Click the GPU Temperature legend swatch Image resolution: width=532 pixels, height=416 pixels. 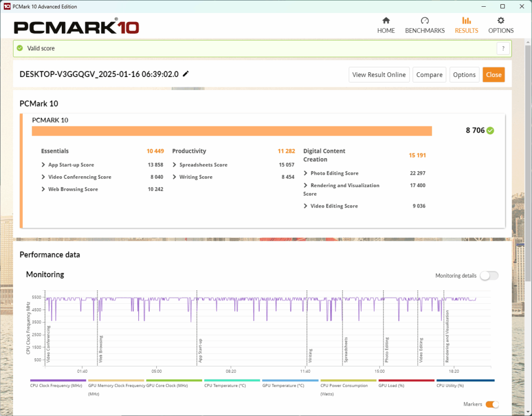290,380
